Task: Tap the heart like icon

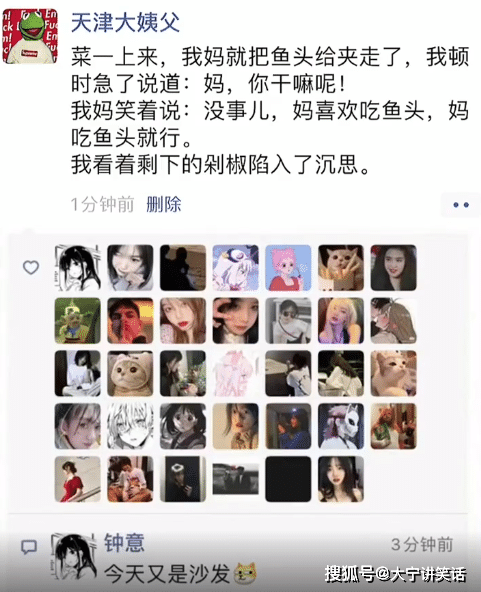Action: pyautogui.click(x=31, y=267)
